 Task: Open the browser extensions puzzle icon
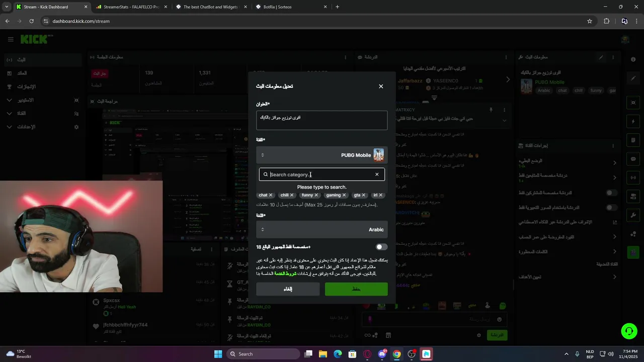606,21
